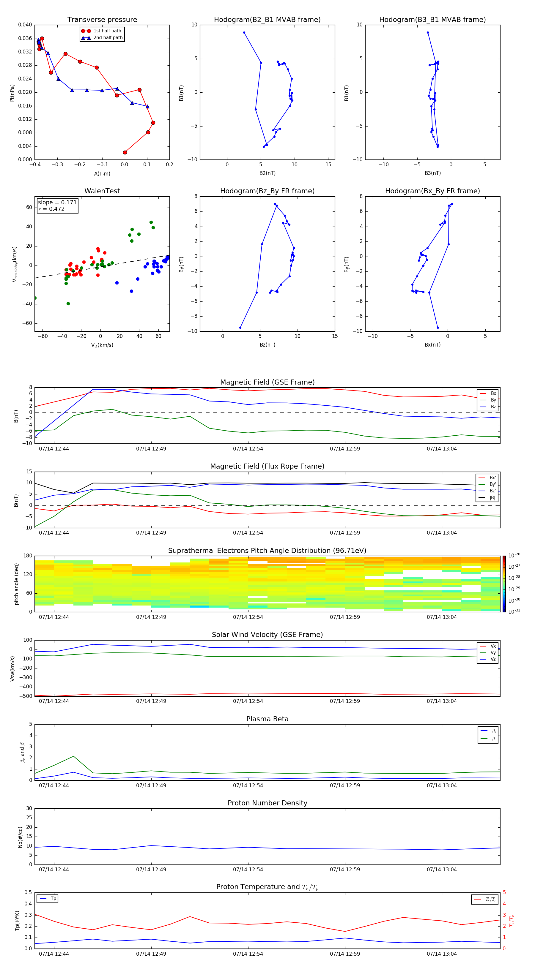Click the "A(T·m)" x-axis label
The height and width of the screenshot is (980, 535).
point(102,173)
